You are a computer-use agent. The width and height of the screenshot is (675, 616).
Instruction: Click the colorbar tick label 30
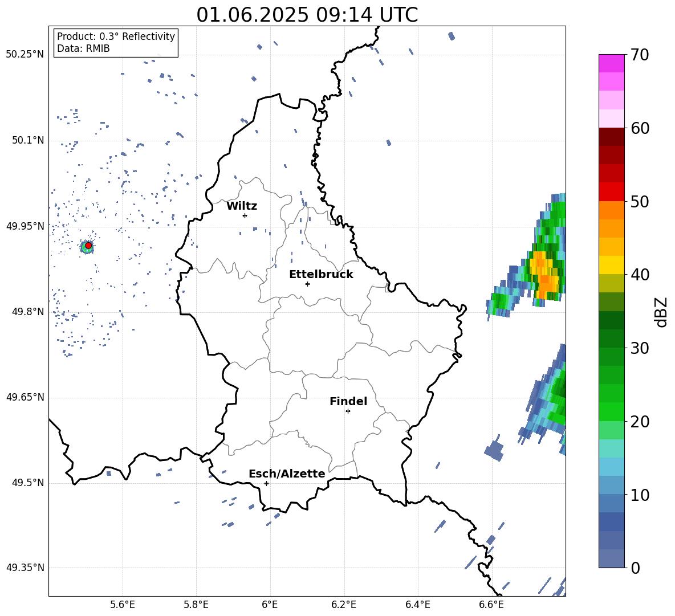tap(640, 348)
